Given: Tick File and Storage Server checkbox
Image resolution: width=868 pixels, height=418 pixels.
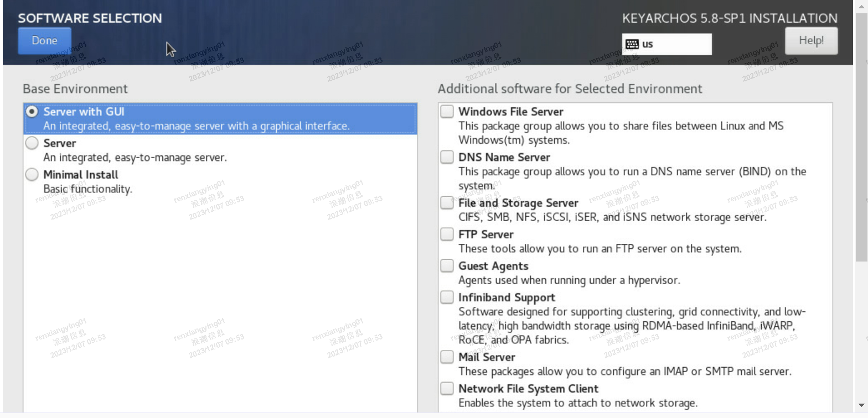Looking at the screenshot, I should click(447, 203).
